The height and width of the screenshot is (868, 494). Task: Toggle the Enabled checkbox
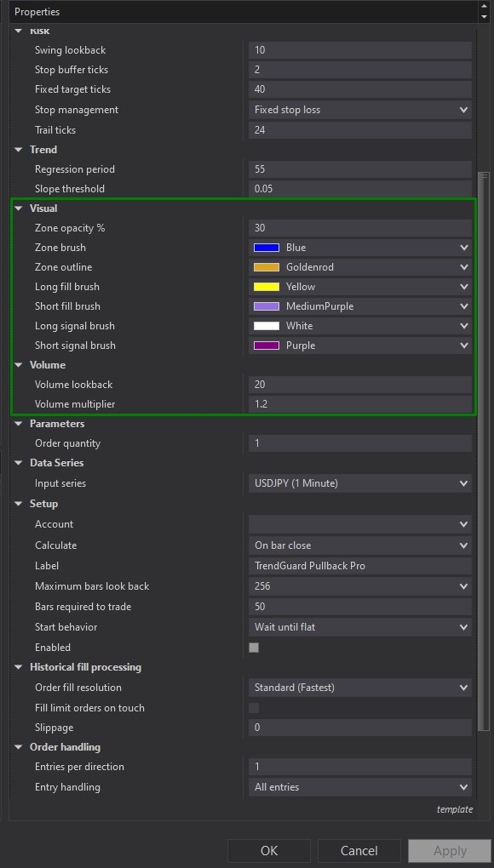tap(253, 647)
